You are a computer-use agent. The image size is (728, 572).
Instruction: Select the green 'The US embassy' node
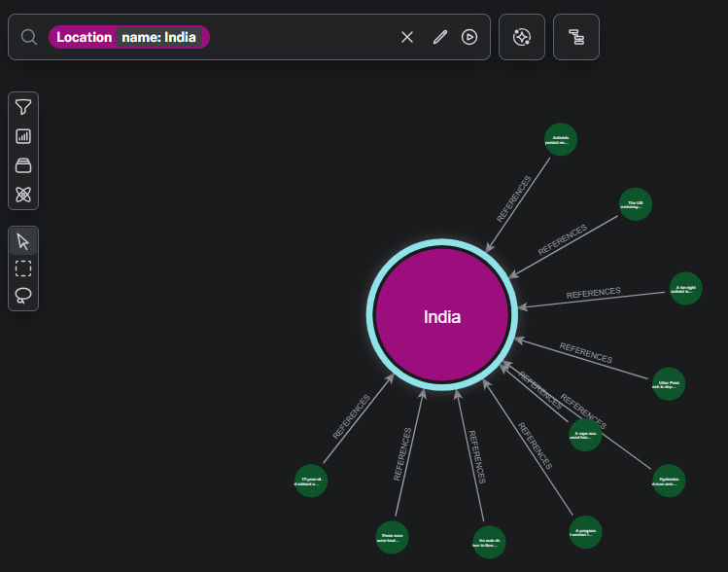[x=636, y=204]
